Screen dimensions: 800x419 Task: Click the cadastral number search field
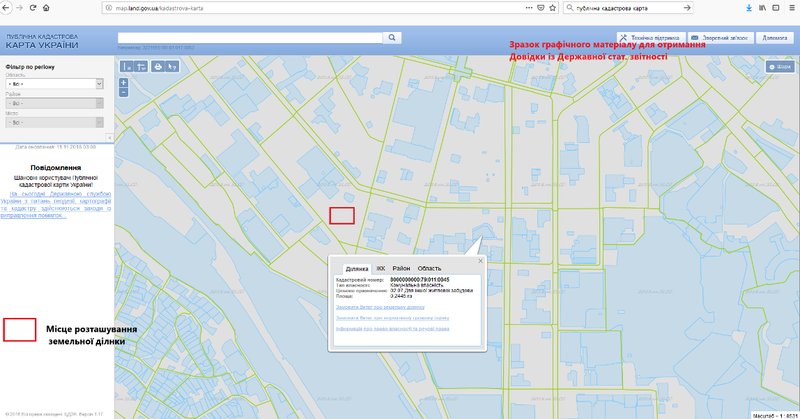[250, 37]
